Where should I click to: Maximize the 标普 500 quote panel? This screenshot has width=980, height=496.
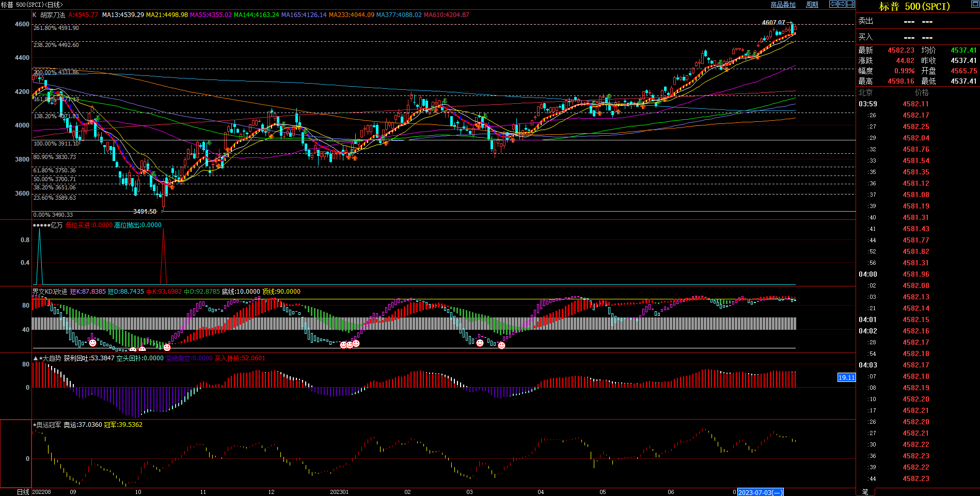click(975, 5)
